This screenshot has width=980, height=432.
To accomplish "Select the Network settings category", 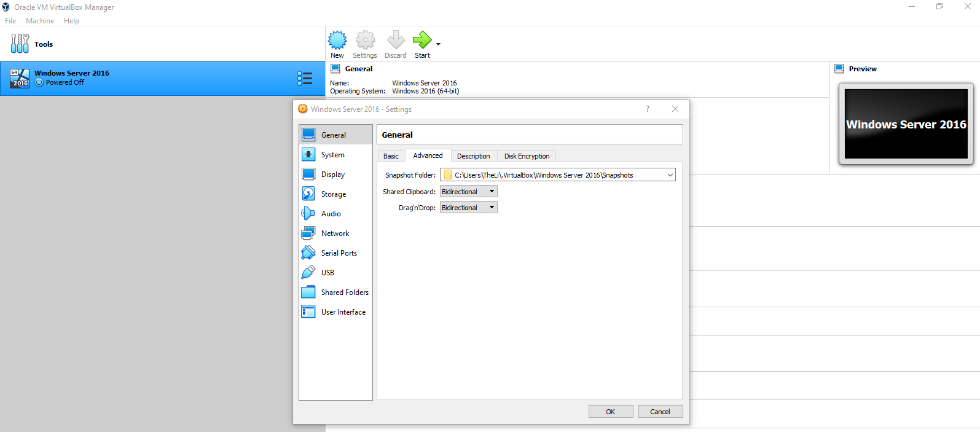I will [x=335, y=234].
